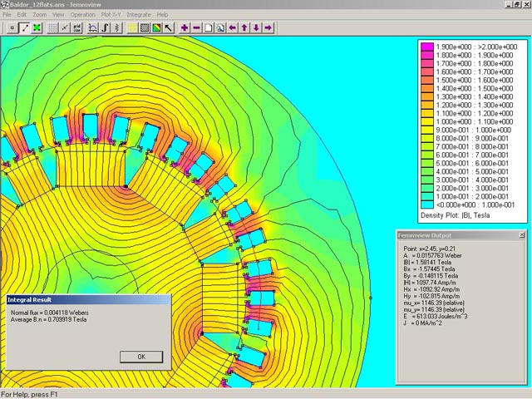This screenshot has width=532, height=399.
Task: Click the Zoom Window magnifier icon
Action: tap(221, 27)
